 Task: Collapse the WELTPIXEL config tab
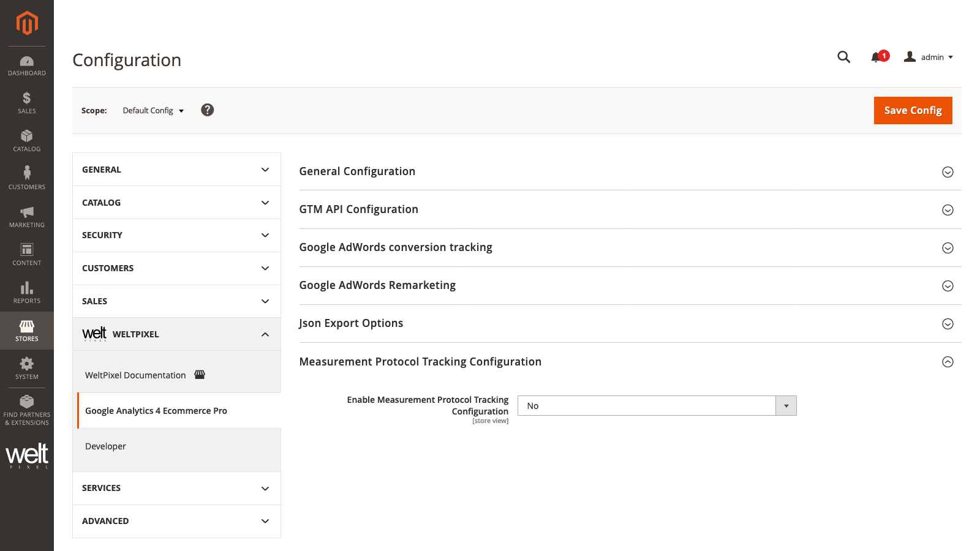click(x=176, y=334)
